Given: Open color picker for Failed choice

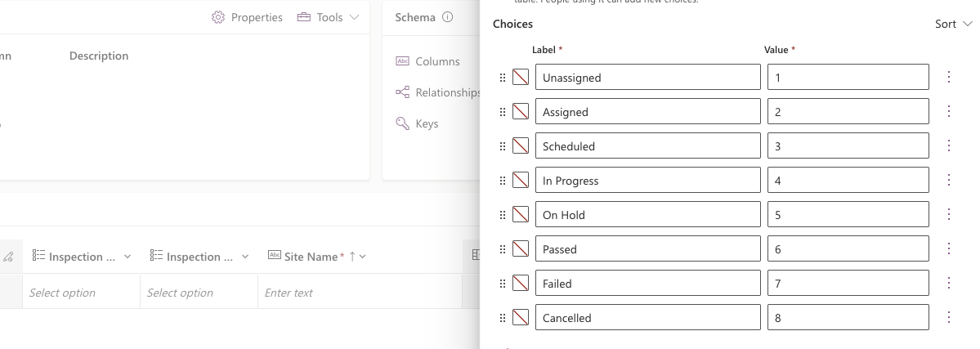Looking at the screenshot, I should click(x=521, y=284).
